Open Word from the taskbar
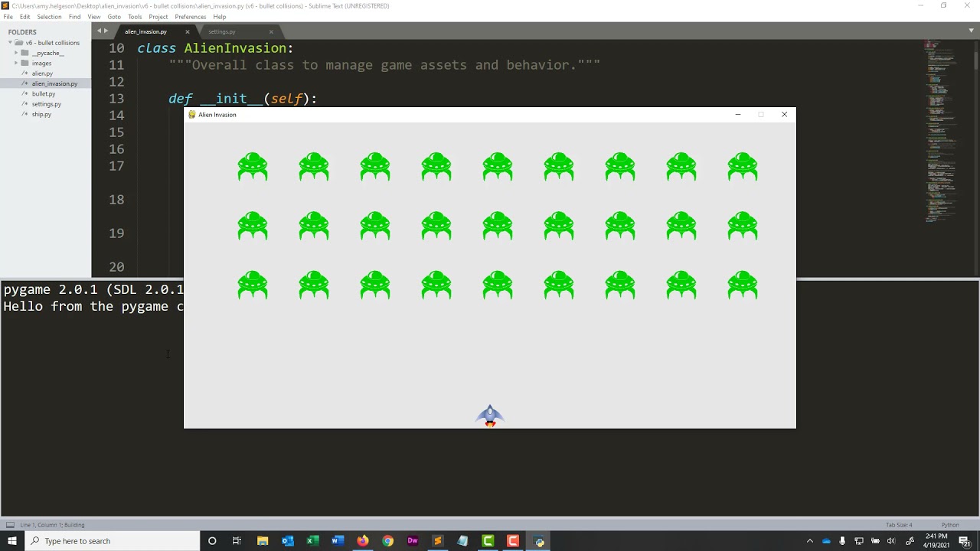 click(338, 541)
